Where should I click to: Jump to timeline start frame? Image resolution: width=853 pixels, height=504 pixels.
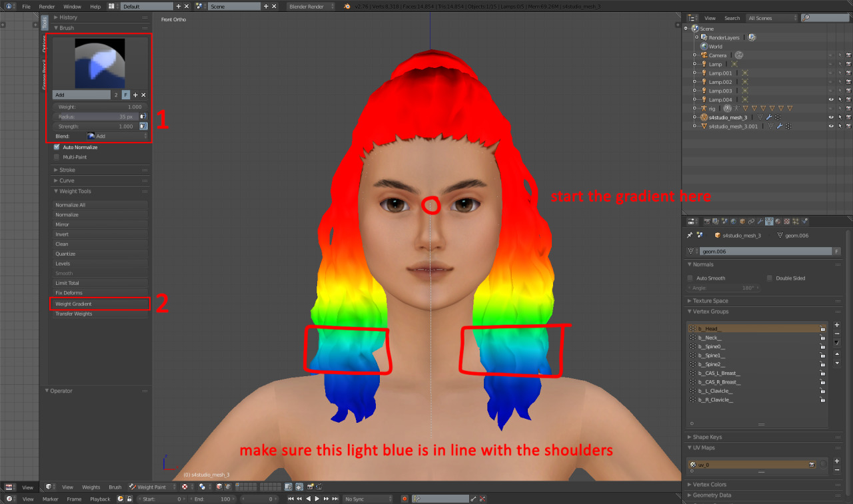291,499
